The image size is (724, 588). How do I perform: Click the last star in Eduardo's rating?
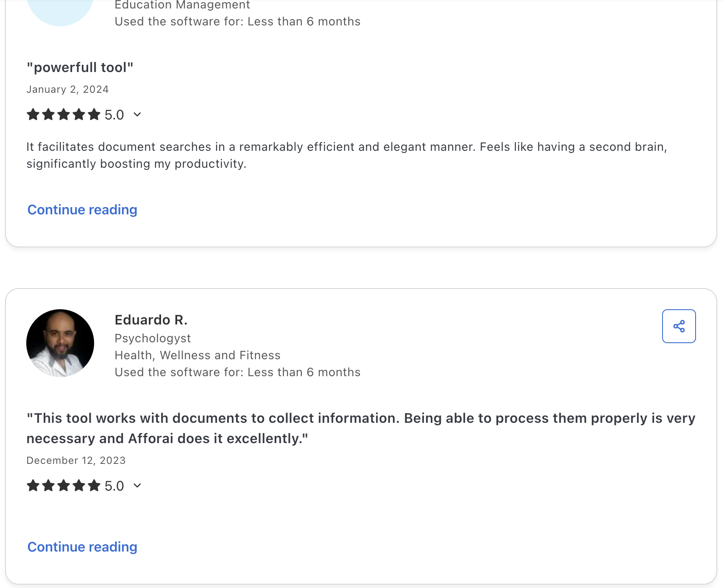point(94,485)
